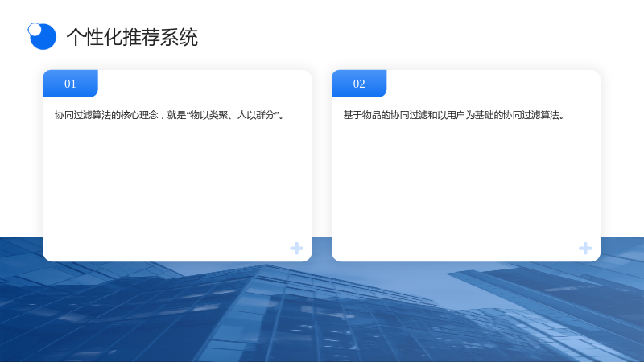Screen dimensions: 644x362
Task: Select the title 个性化推荐系统
Action: 132,37
